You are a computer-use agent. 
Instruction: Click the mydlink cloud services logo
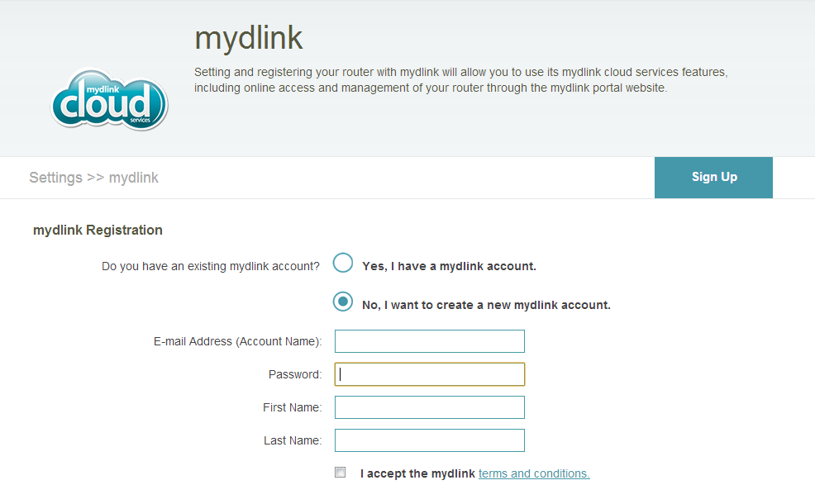[x=109, y=101]
